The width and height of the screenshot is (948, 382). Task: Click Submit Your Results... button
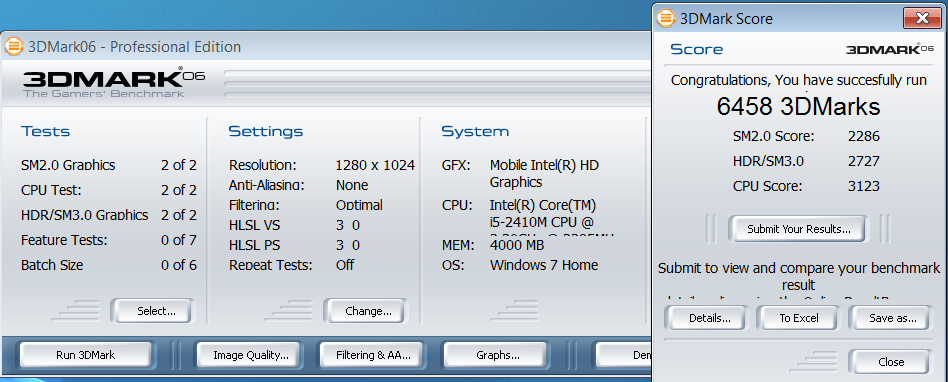pos(799,229)
